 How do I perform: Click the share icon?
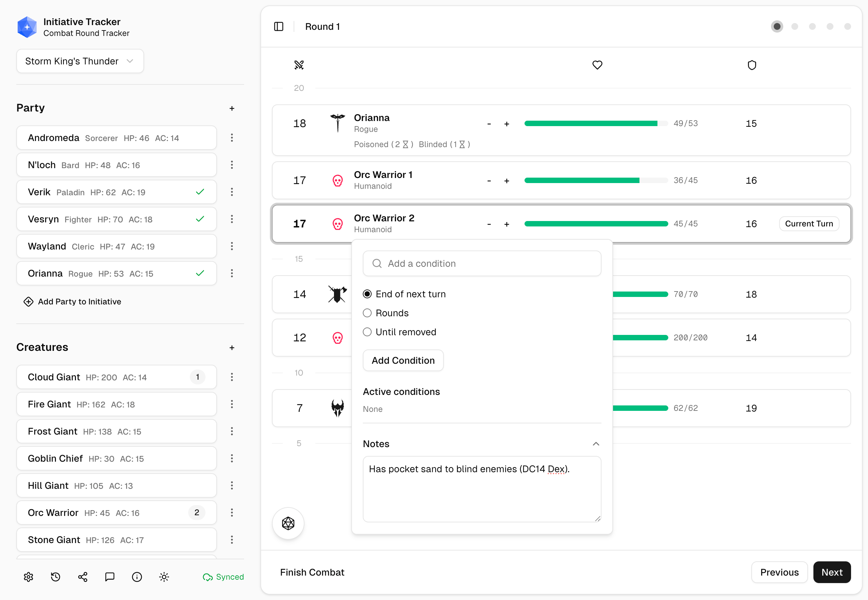pos(83,577)
